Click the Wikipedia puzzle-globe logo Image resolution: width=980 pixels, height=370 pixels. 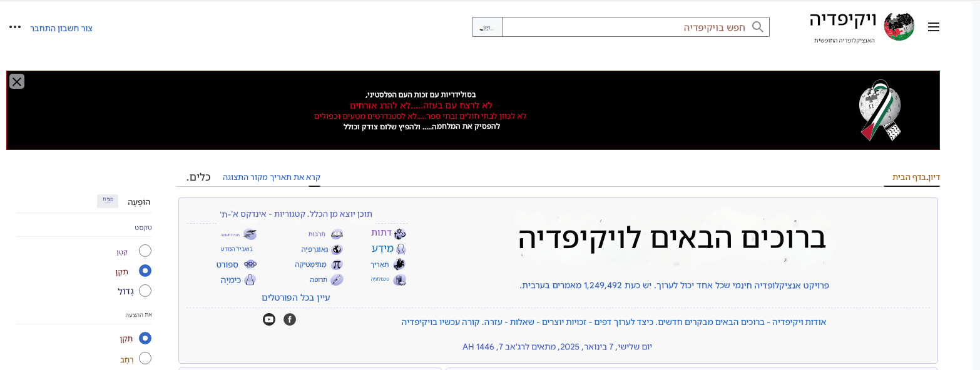899,26
